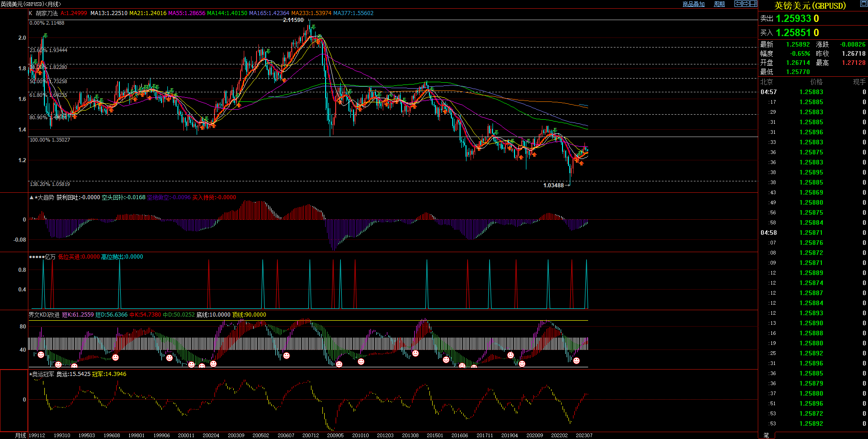The width and height of the screenshot is (868, 439).
Task: Click the 界文KDJ改进 indicator label
Action: click(x=44, y=315)
